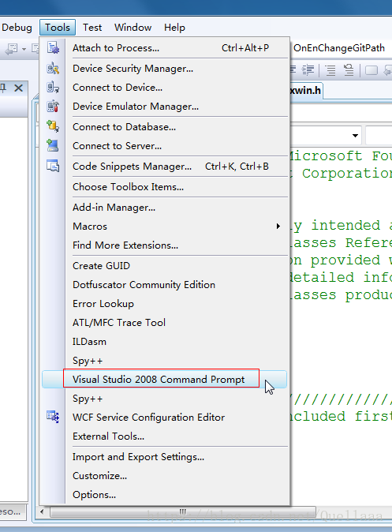
Task: Open ATL/MFC Trace Tool
Action: 165,322
